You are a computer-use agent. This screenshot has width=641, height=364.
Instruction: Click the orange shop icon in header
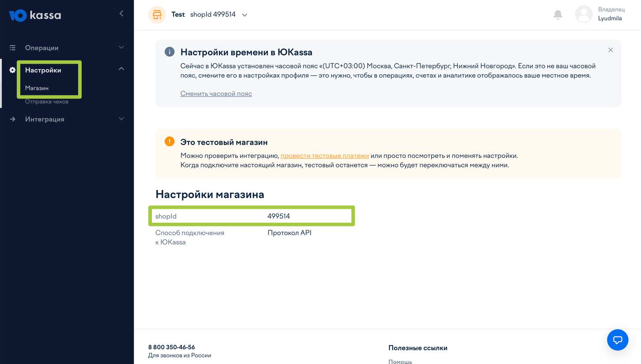[x=157, y=15]
